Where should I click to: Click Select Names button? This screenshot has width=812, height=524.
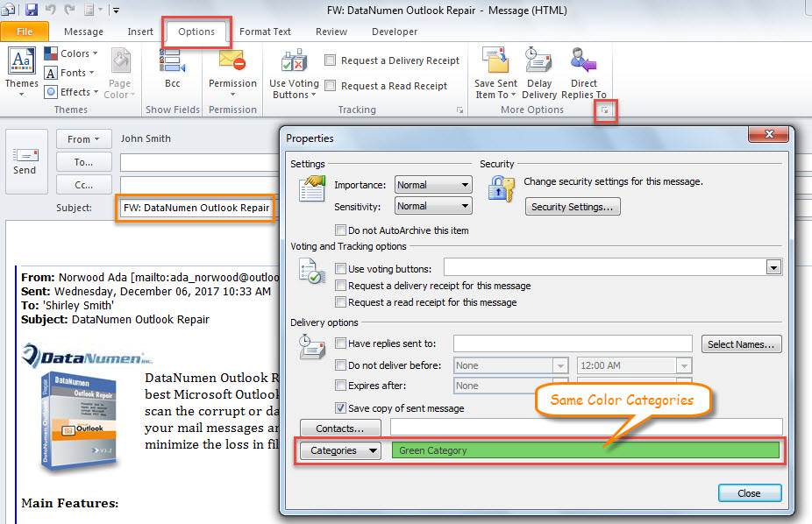[741, 344]
